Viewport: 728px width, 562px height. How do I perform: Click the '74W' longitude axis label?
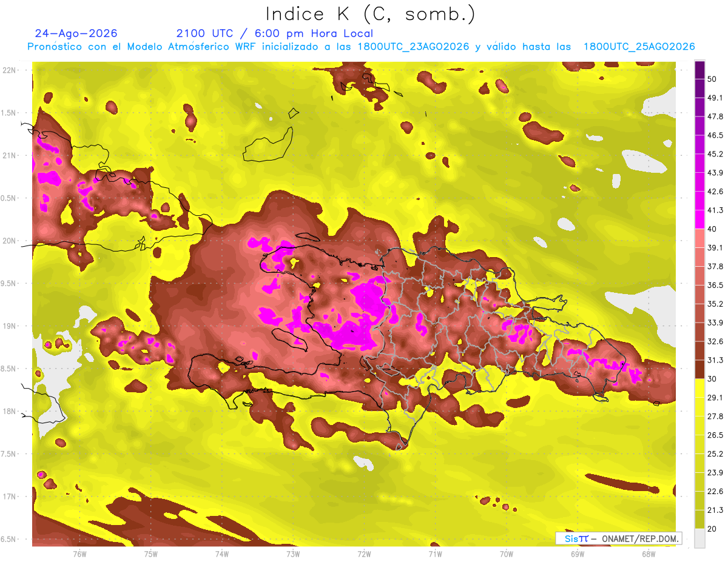coord(222,554)
